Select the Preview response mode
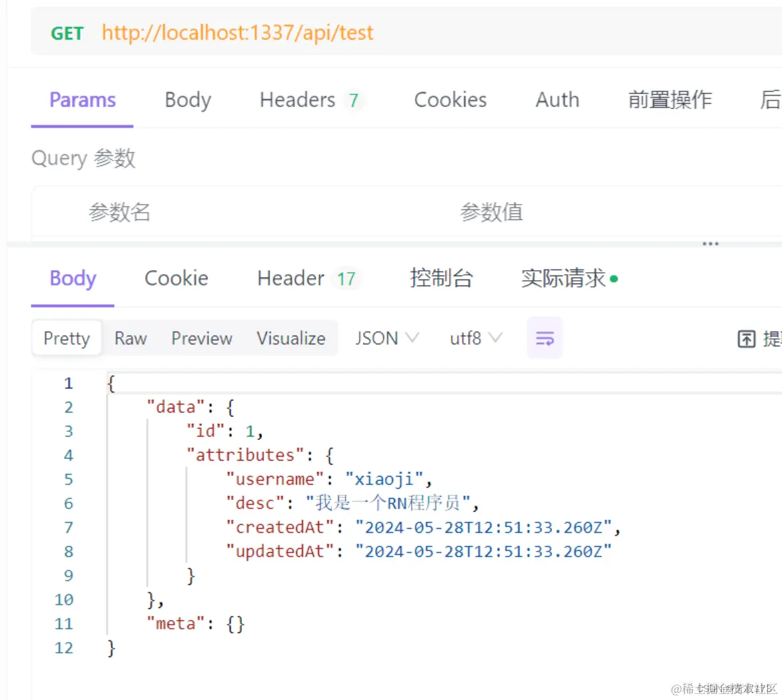This screenshot has width=782, height=700. [x=201, y=338]
